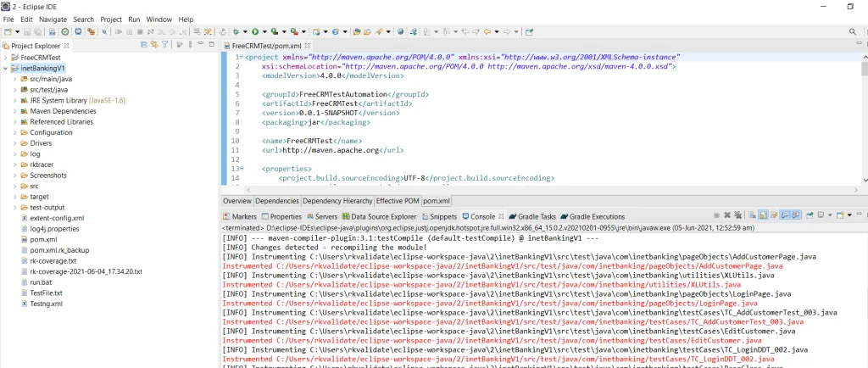Open the New wizard dropdown arrow
This screenshot has height=368, width=868.
[x=17, y=31]
